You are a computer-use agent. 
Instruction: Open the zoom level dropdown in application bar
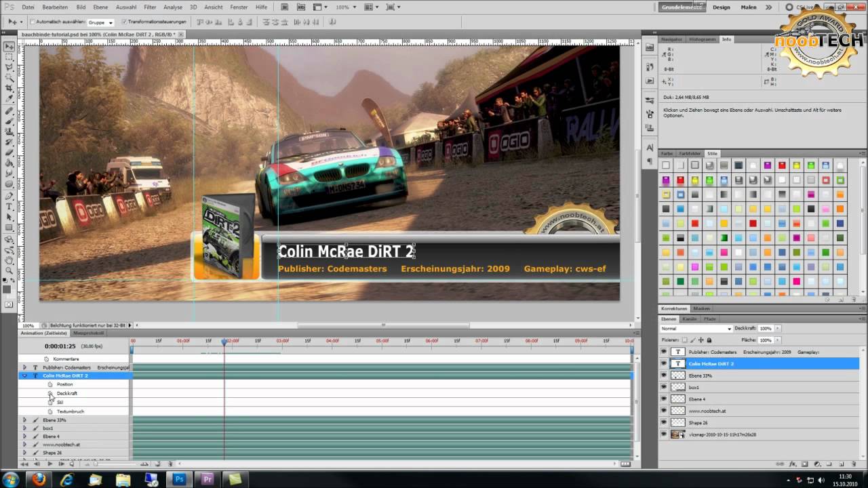coord(355,7)
